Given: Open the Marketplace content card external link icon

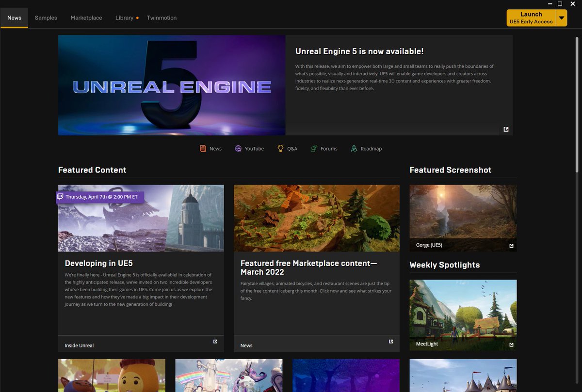Looking at the screenshot, I should [x=390, y=341].
